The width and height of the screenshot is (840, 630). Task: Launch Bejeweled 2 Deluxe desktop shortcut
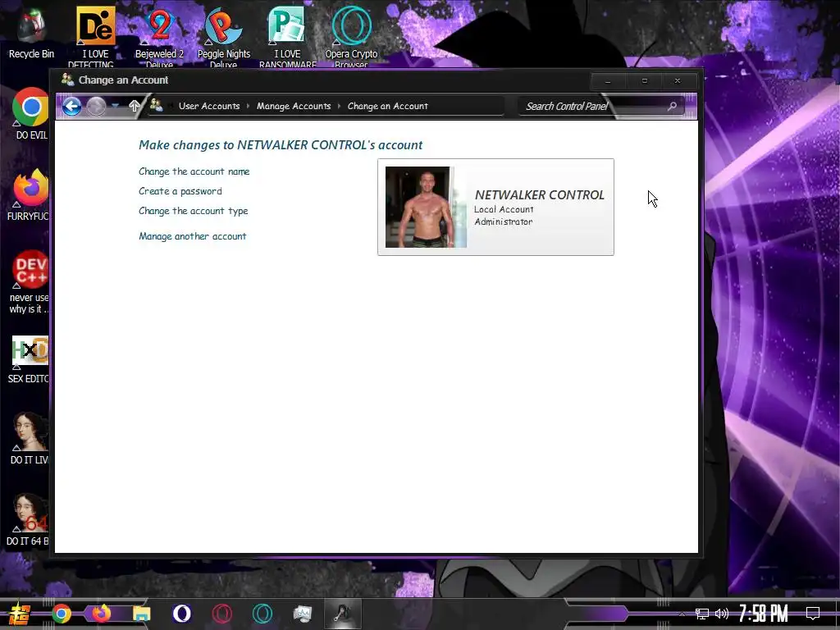(159, 36)
